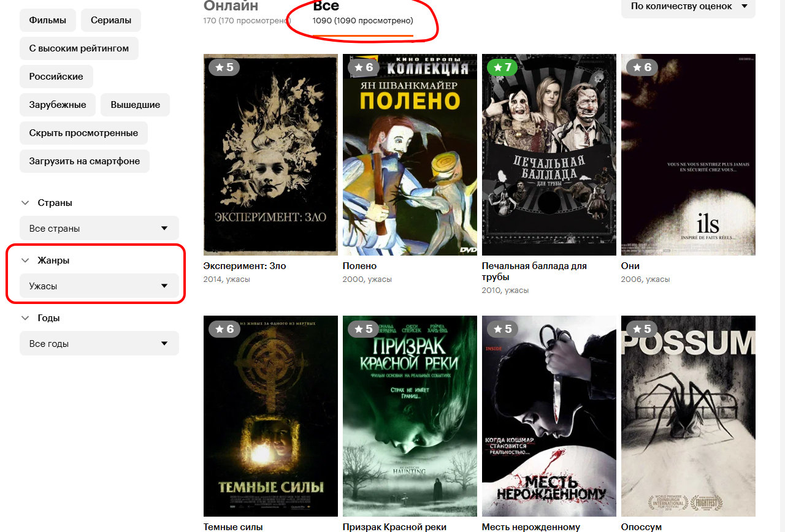Viewport: 785px width, 532px height.
Task: Toggle the Российские filter chip
Action: coord(56,77)
